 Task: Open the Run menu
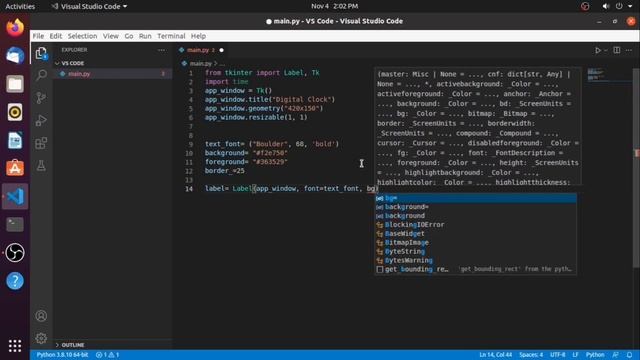point(145,36)
